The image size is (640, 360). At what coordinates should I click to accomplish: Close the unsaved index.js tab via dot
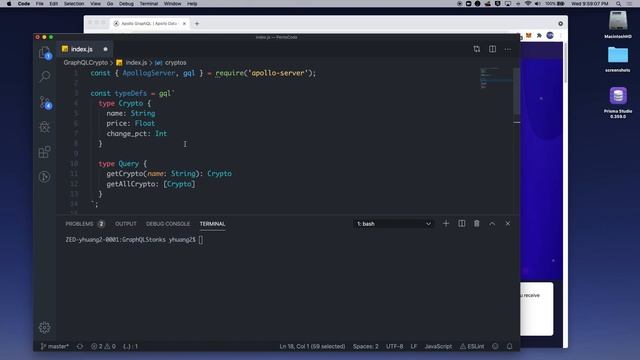coord(105,49)
